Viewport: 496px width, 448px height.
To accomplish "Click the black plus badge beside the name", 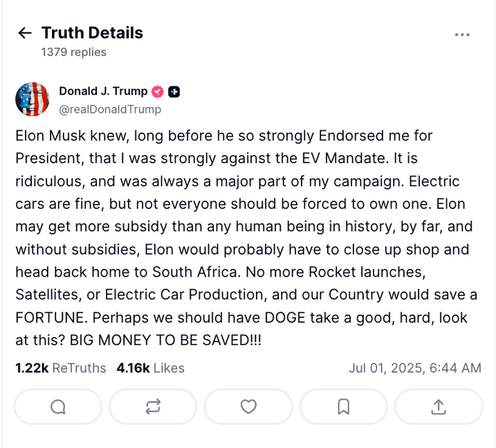I will click(174, 92).
